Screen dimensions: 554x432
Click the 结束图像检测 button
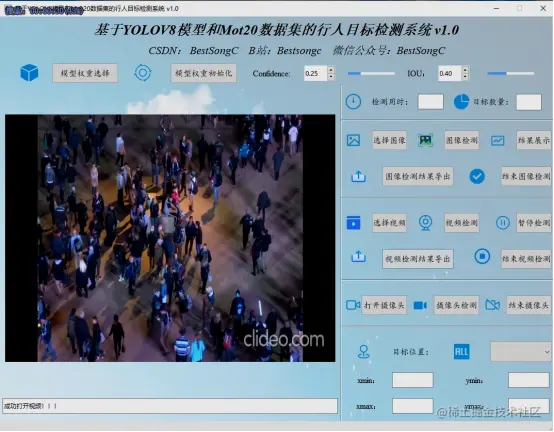pyautogui.click(x=526, y=176)
